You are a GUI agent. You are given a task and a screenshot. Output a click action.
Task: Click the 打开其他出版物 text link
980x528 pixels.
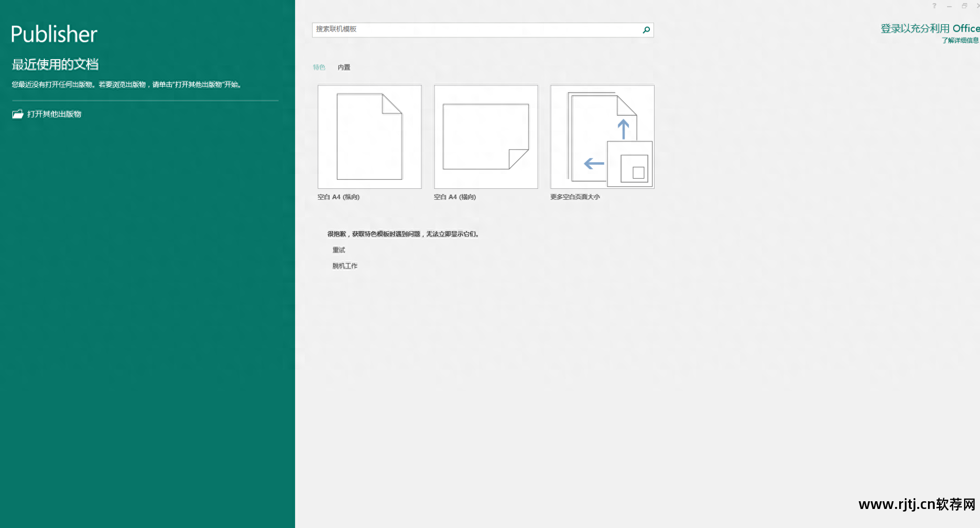tap(54, 114)
